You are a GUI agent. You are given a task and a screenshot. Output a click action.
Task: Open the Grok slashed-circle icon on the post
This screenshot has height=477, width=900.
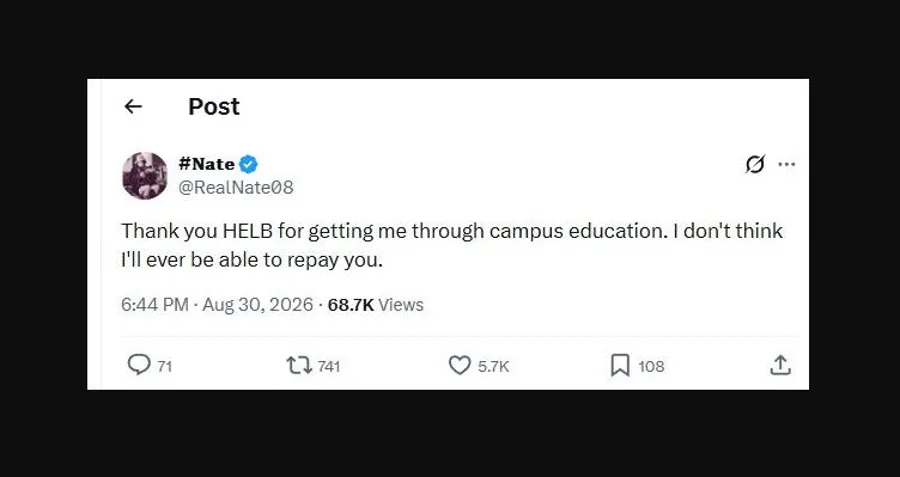[x=755, y=165]
